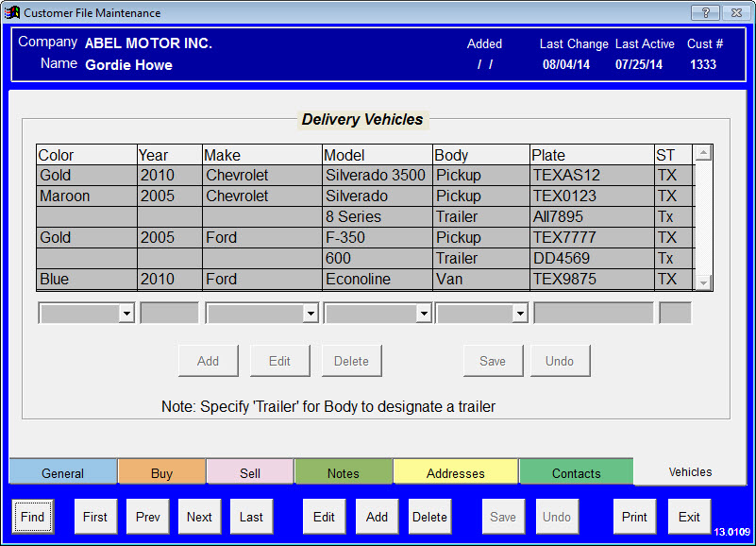The image size is (756, 546).
Task: Click the customer name 'Gordie Howe'
Action: pyautogui.click(x=128, y=64)
